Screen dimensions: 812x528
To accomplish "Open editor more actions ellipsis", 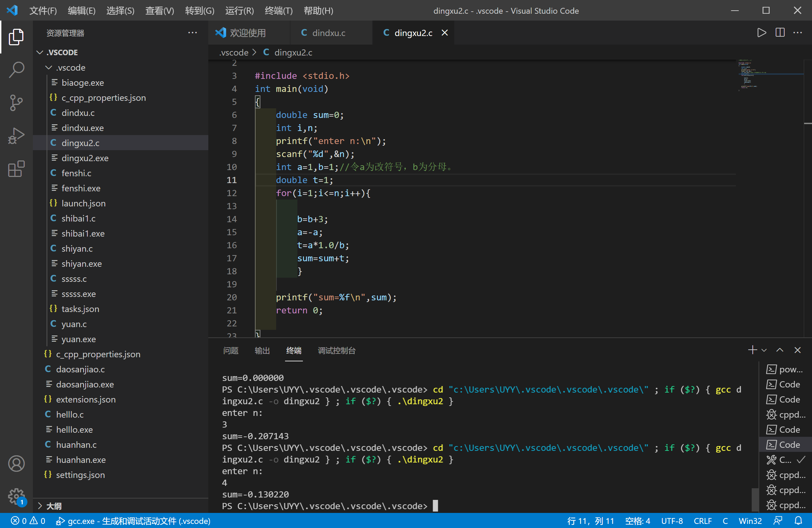I will coord(798,33).
